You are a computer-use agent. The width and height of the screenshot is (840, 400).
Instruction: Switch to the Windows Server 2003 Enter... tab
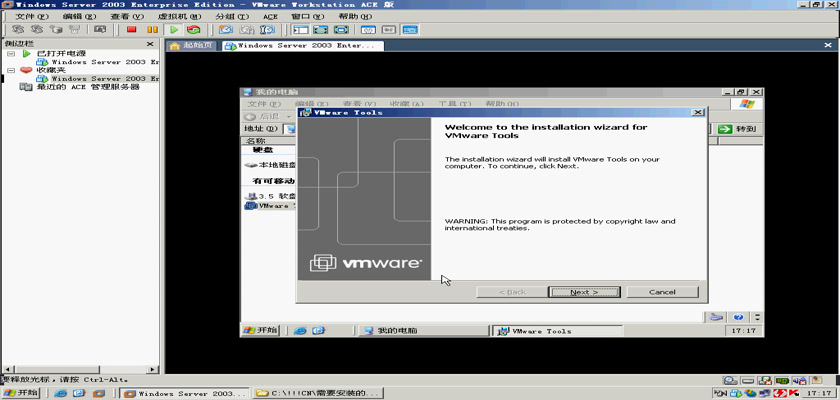tap(303, 46)
